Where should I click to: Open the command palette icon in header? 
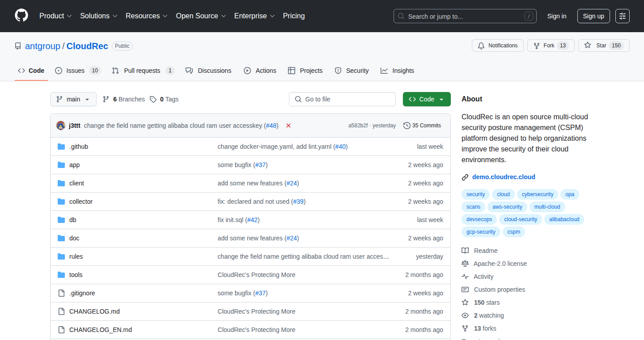pyautogui.click(x=623, y=16)
